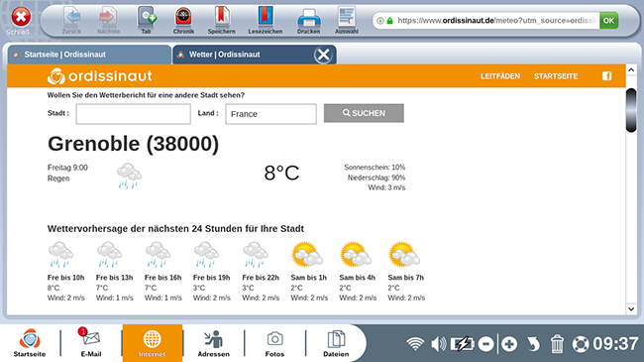
Task: Open Fotos in the bottom dock
Action: pyautogui.click(x=274, y=343)
